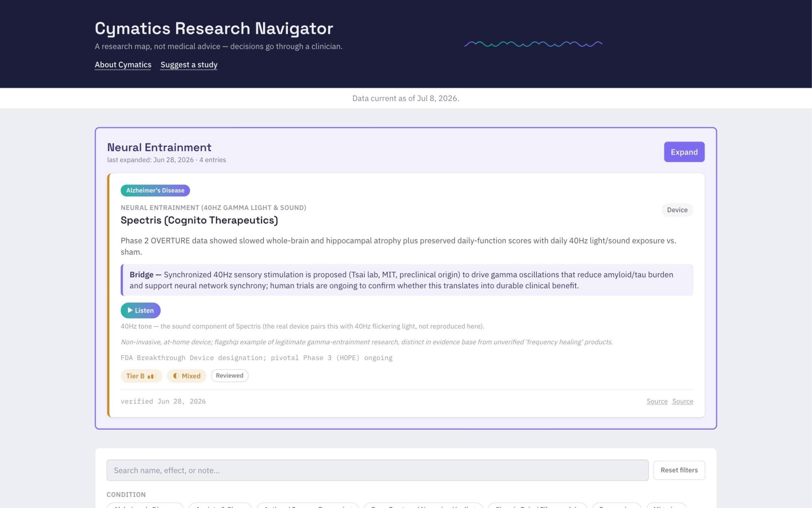Click the Tier B evidence badge
This screenshot has width=812, height=508.
coord(141,376)
